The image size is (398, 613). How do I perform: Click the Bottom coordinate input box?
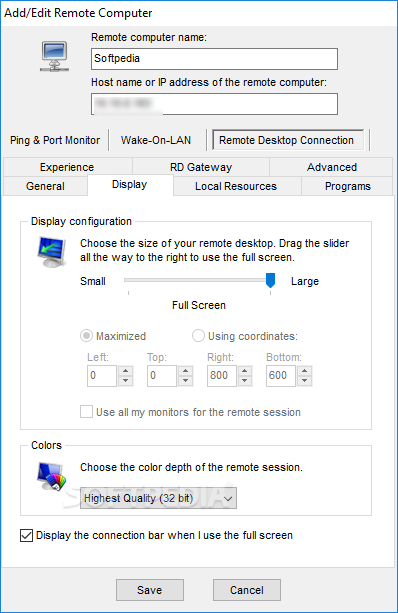click(x=280, y=376)
